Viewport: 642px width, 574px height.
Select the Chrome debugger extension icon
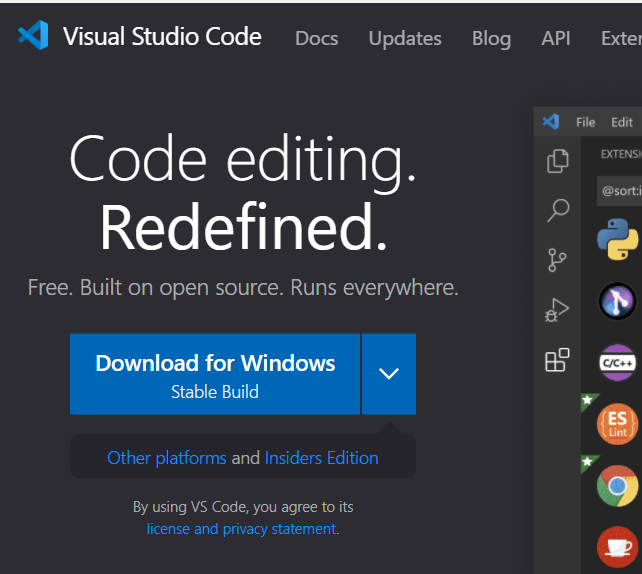(617, 486)
